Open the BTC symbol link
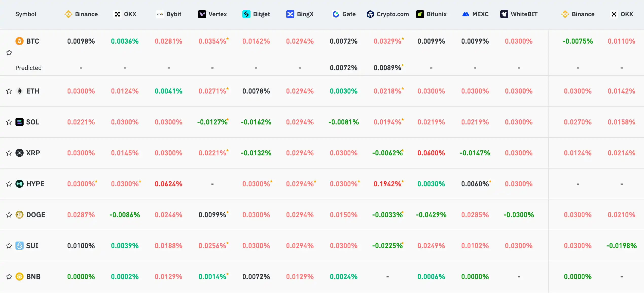 33,41
